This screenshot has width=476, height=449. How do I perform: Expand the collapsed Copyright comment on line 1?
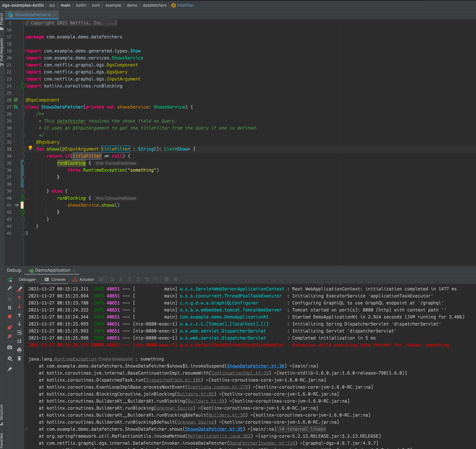coord(24,23)
